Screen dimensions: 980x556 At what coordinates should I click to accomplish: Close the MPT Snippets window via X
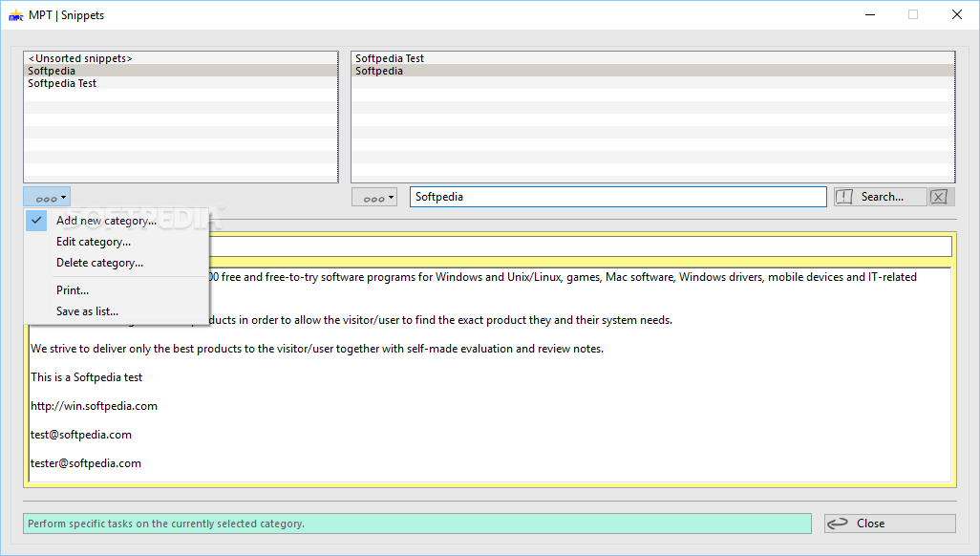pos(956,15)
